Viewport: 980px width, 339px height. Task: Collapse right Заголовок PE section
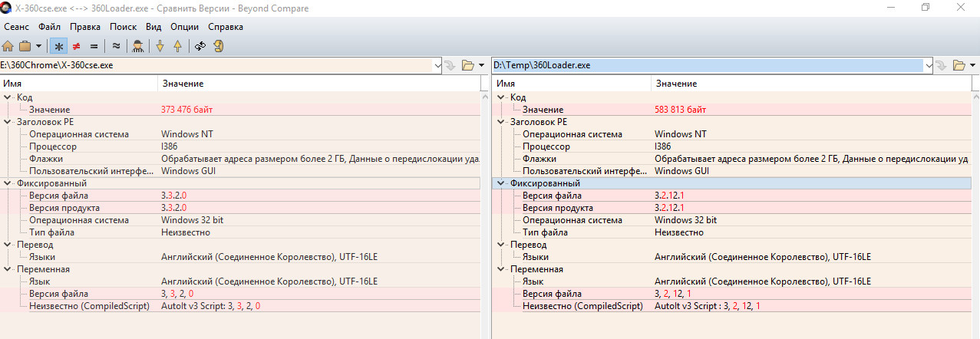(x=501, y=122)
